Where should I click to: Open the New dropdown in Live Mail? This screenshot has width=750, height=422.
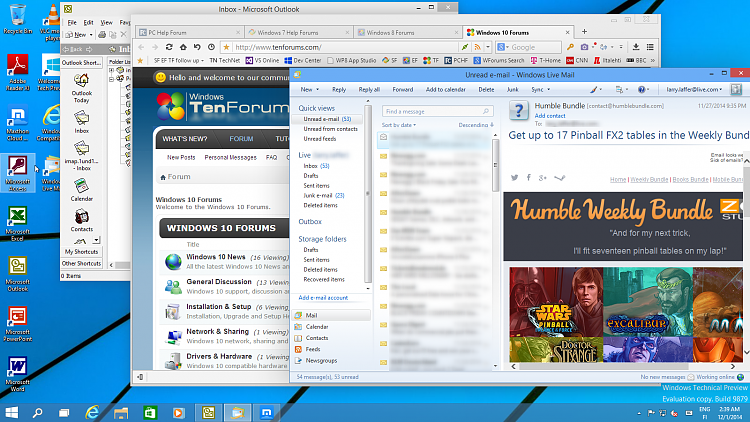pyautogui.click(x=309, y=89)
